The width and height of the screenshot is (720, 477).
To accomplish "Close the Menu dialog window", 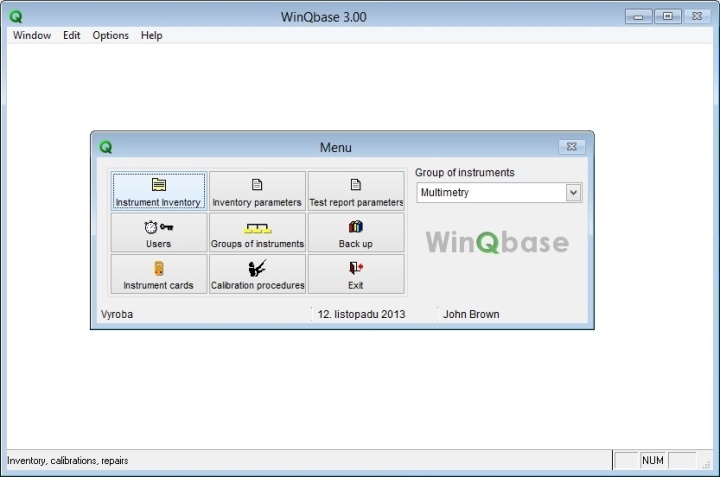I will coord(572,146).
